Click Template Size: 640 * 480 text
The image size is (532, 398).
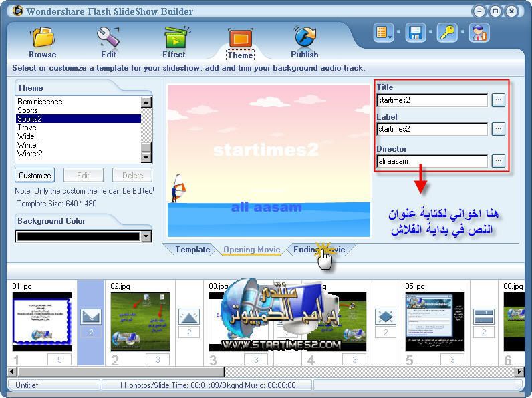tap(57, 204)
